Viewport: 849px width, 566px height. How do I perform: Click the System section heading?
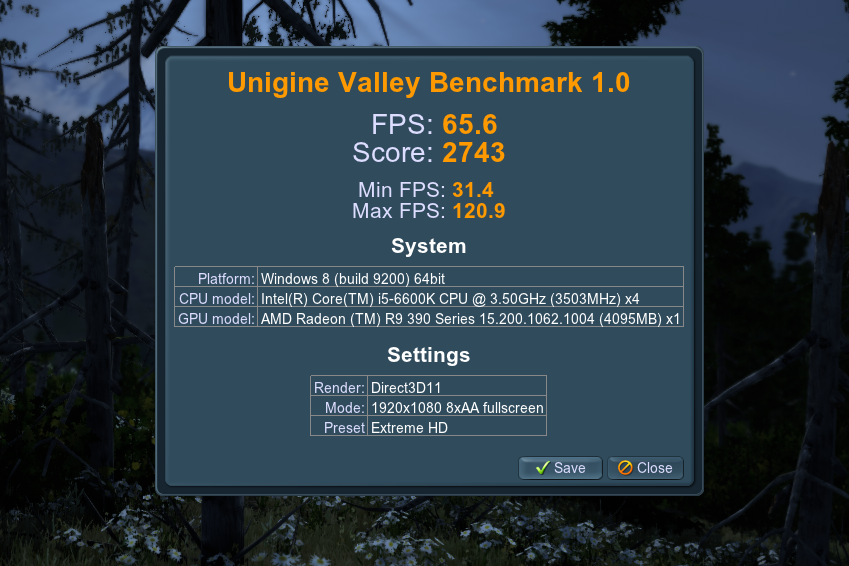click(428, 246)
